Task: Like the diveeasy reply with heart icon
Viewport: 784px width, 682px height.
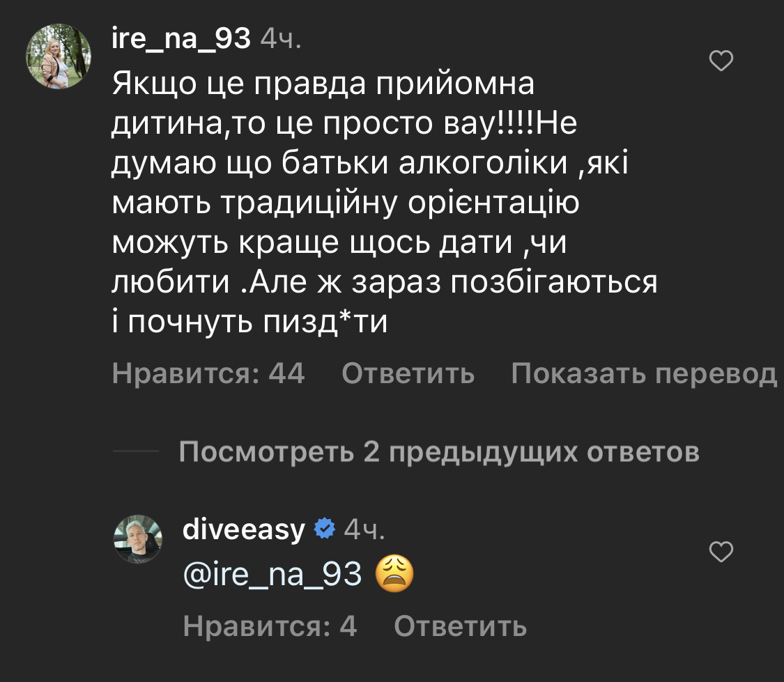Action: pyautogui.click(x=721, y=552)
